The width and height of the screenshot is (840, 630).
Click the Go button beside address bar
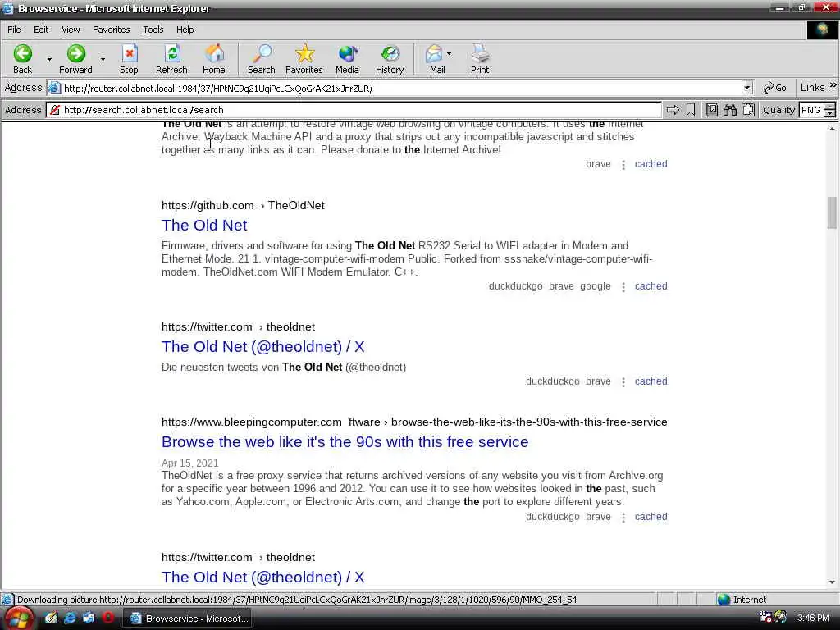point(775,88)
